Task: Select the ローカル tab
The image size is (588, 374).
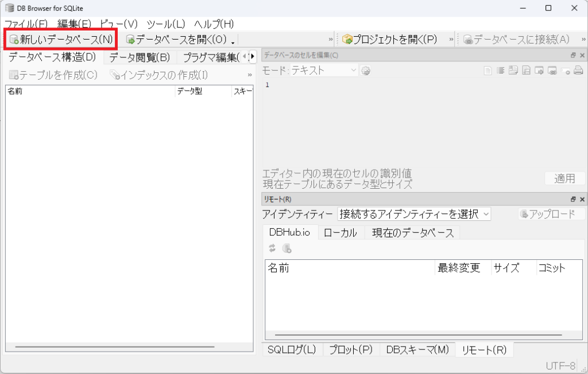Action: point(341,233)
